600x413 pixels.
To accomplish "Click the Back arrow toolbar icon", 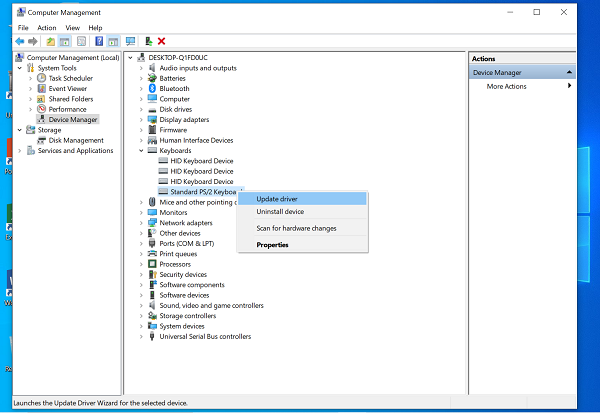I will (x=21, y=41).
